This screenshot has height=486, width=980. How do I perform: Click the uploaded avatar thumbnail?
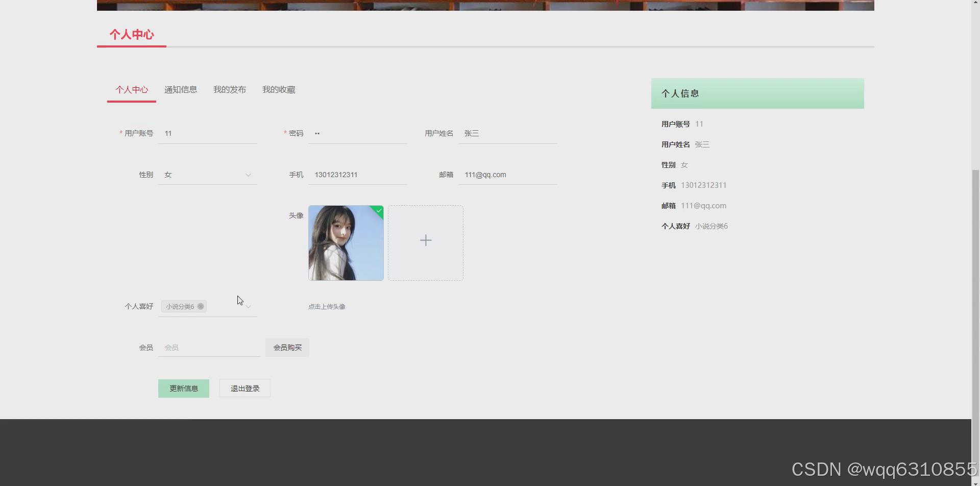pos(346,242)
